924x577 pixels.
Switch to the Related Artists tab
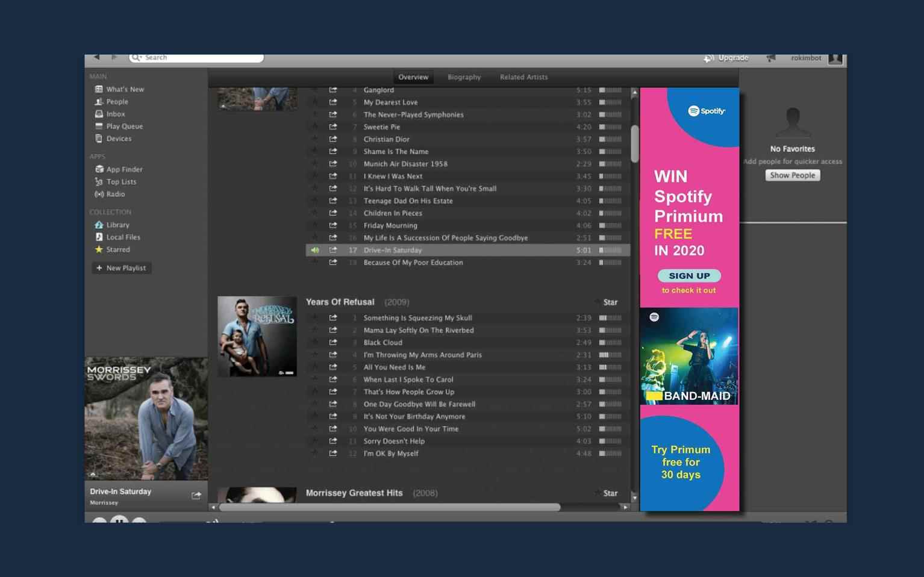click(523, 77)
